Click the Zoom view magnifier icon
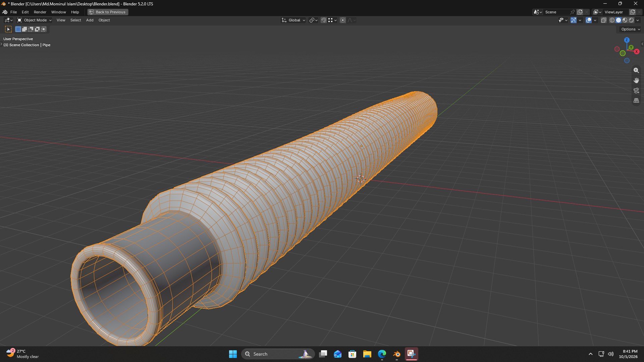644x362 pixels. (636, 70)
